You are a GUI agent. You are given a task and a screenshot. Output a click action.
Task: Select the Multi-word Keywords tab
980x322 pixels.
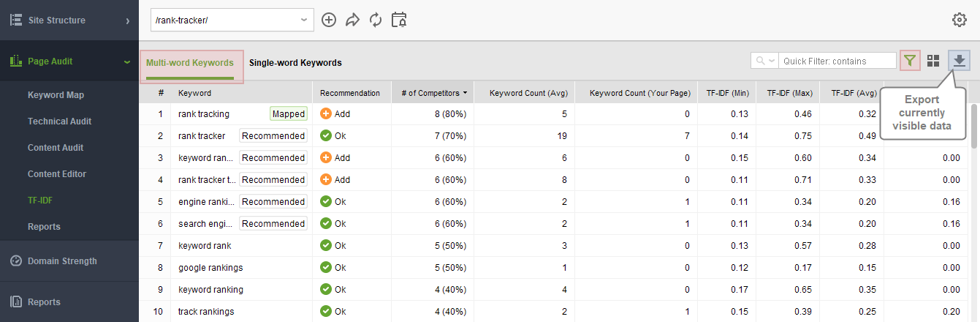(190, 63)
